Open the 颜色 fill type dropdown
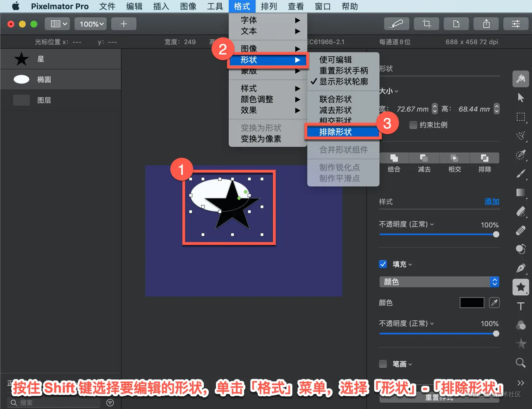 tap(439, 282)
